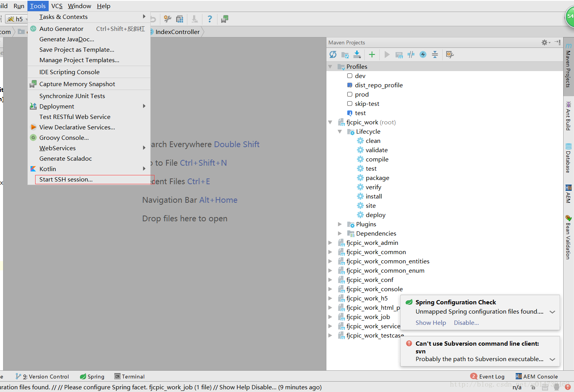Toggle the test profile checkbox
The width and height of the screenshot is (574, 392).
[x=350, y=113]
